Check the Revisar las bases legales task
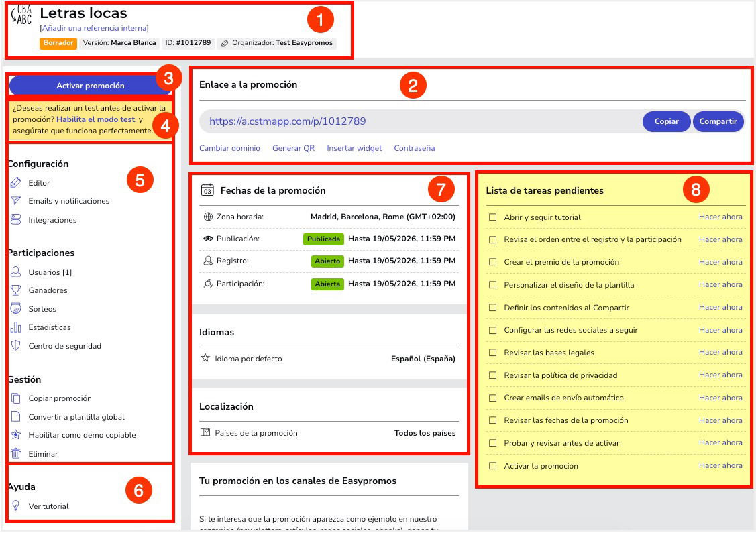Image resolution: width=756 pixels, height=533 pixels. pos(493,353)
